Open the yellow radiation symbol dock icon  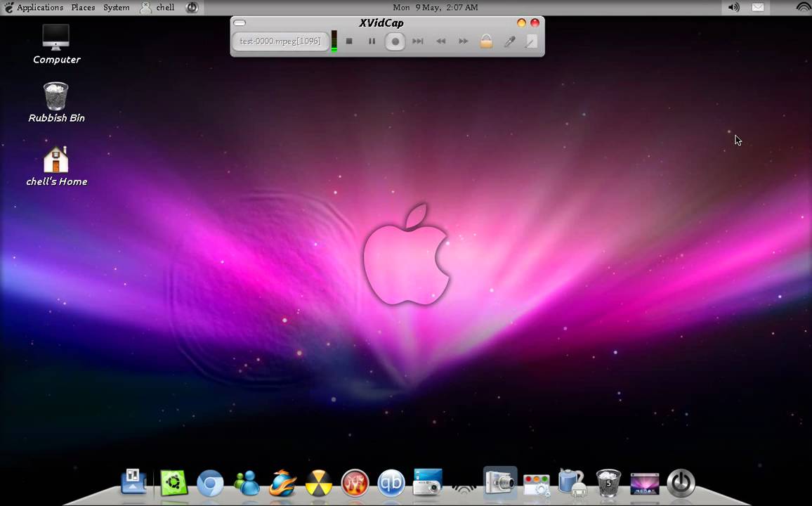click(318, 484)
